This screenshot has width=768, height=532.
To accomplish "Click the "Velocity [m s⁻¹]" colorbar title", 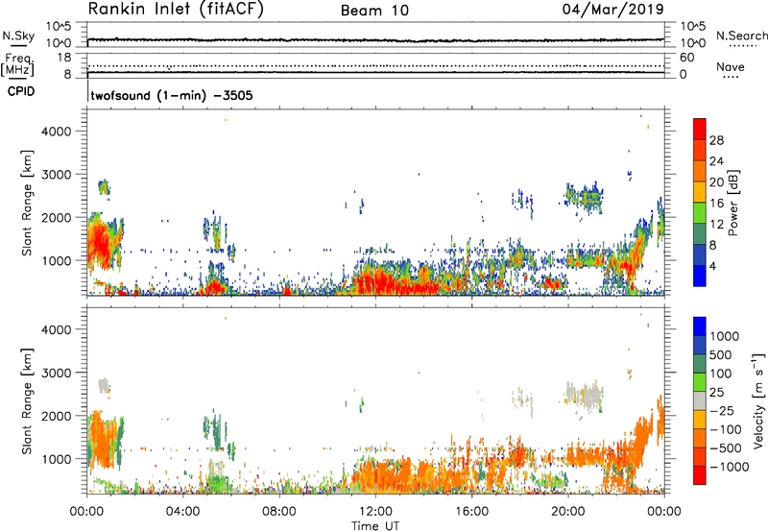I will click(x=758, y=400).
